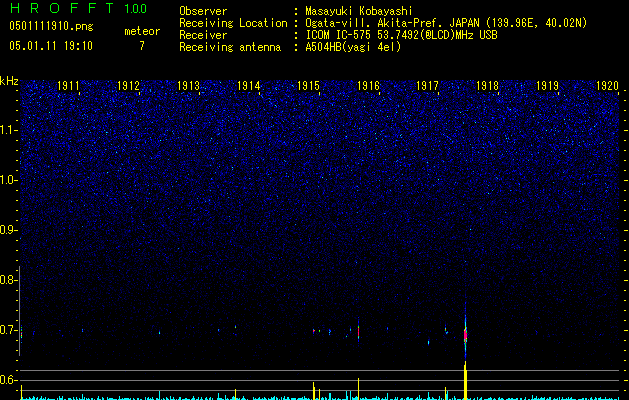Select the filename 0501111910.png
This screenshot has height=400, width=629.
(x=51, y=26)
